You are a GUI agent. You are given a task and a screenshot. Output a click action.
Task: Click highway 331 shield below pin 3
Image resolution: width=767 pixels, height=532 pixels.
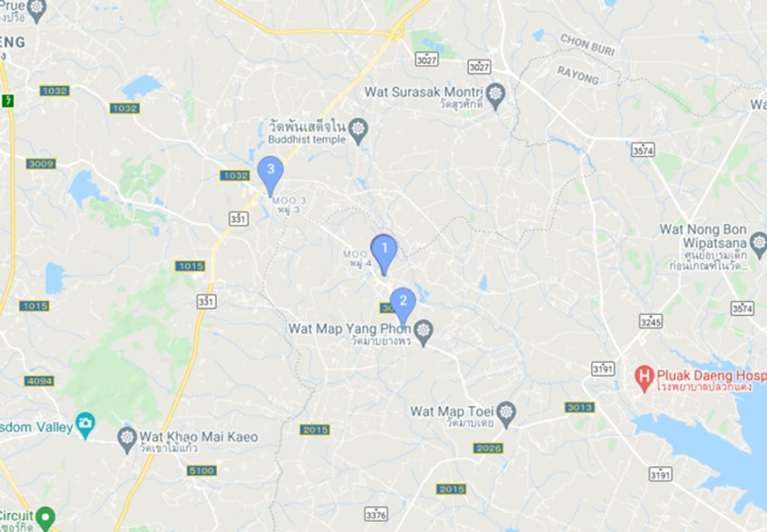tap(238, 218)
